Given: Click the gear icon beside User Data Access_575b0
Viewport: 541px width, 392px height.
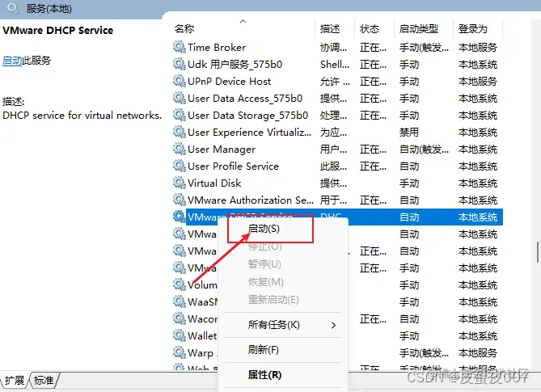Looking at the screenshot, I should click(x=179, y=98).
